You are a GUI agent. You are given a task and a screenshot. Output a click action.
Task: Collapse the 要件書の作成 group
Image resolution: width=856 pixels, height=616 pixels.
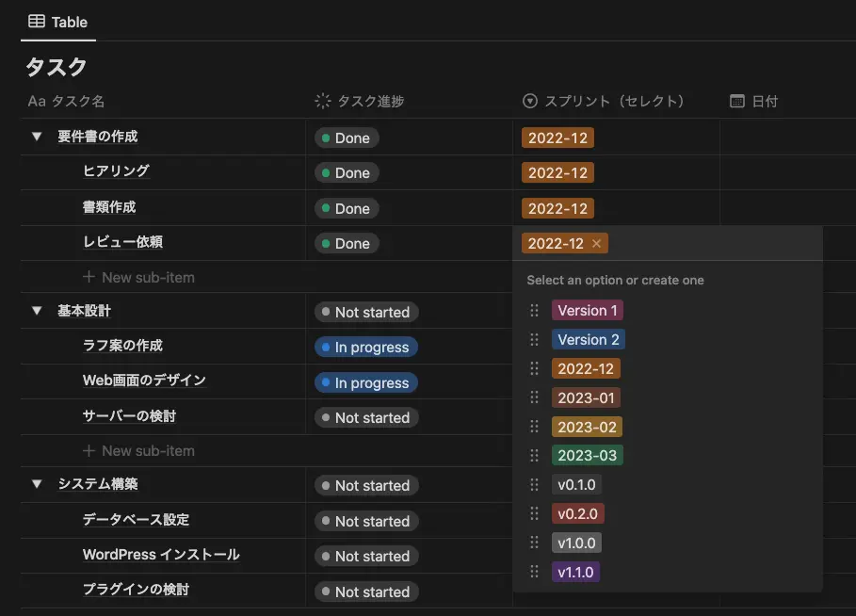coord(35,137)
